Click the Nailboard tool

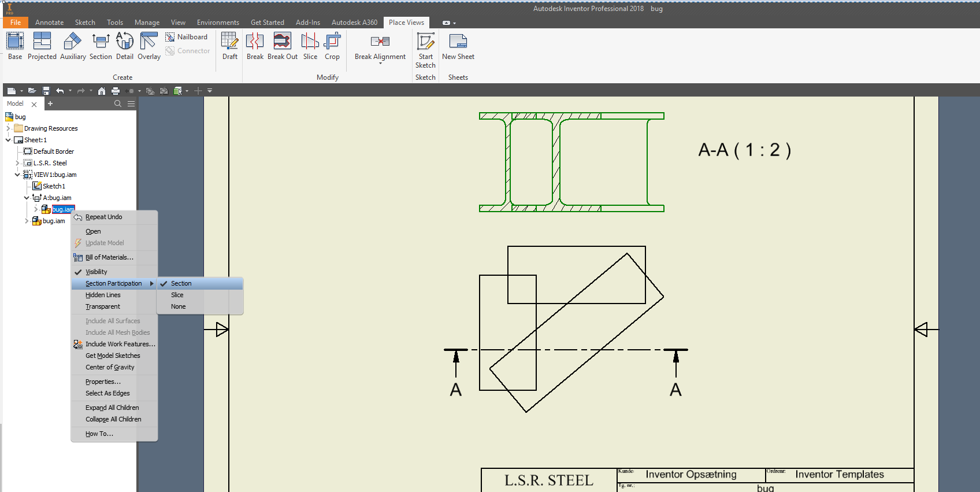pos(186,37)
